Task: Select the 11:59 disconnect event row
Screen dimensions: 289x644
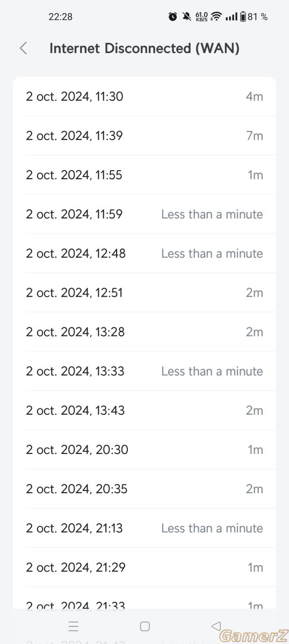Action: [144, 214]
